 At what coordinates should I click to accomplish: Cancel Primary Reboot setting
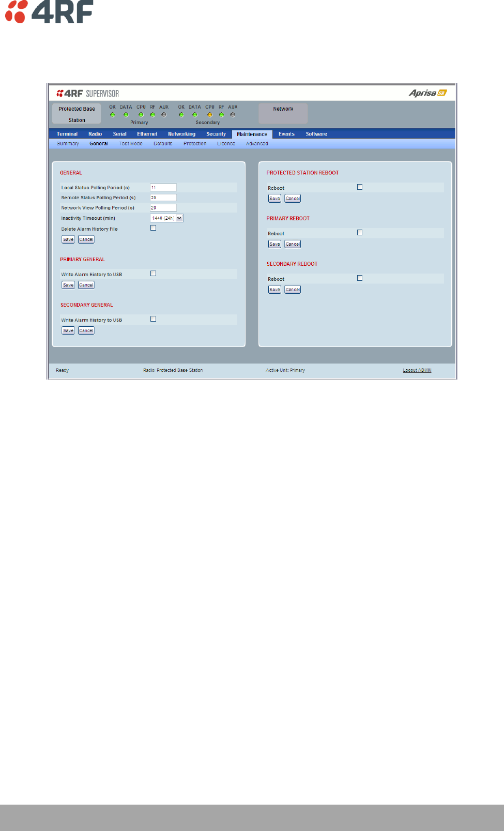(293, 244)
